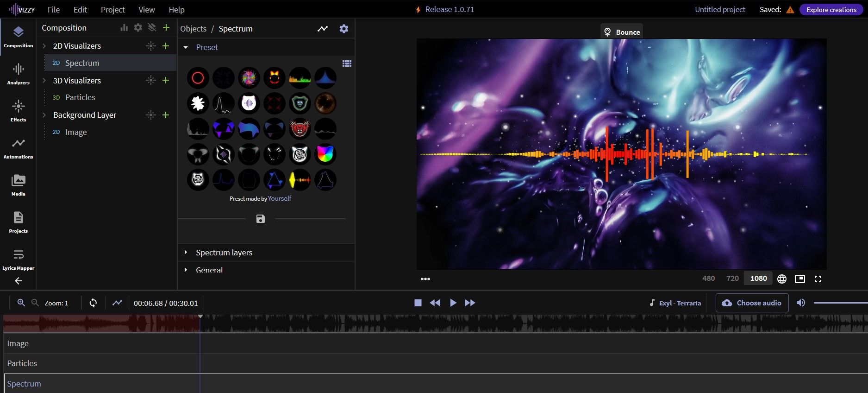Select the red circle spectrum preset
The image size is (868, 393).
[198, 78]
